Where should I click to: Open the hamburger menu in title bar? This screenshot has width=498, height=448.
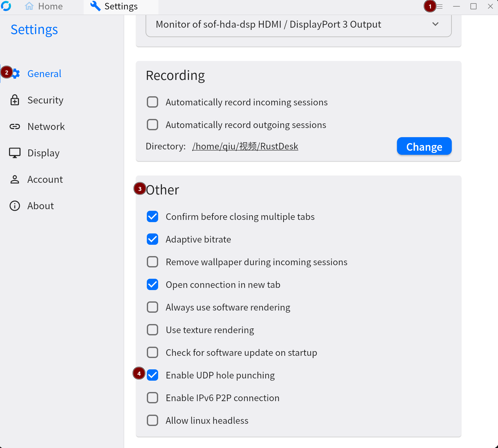[440, 6]
